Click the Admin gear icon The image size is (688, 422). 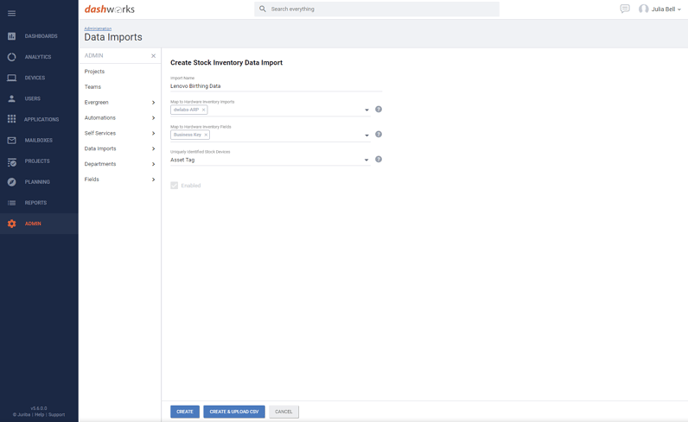(x=12, y=224)
